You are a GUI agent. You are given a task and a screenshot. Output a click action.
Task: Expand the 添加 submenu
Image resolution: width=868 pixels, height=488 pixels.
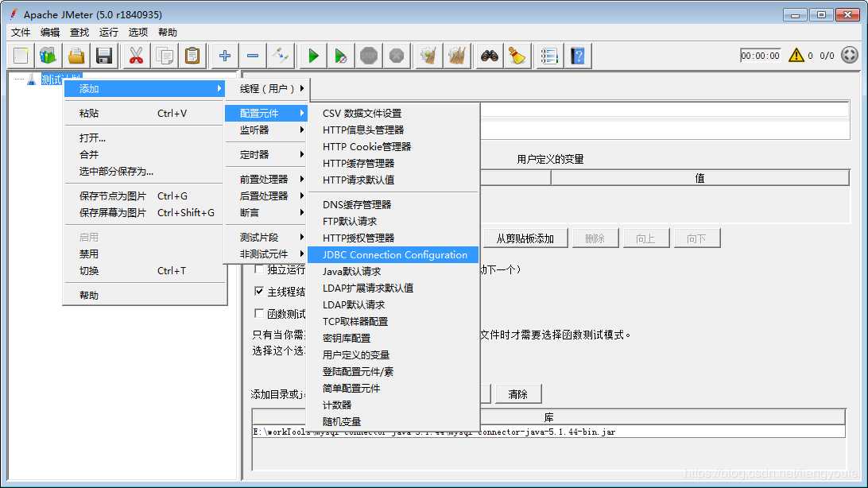145,88
